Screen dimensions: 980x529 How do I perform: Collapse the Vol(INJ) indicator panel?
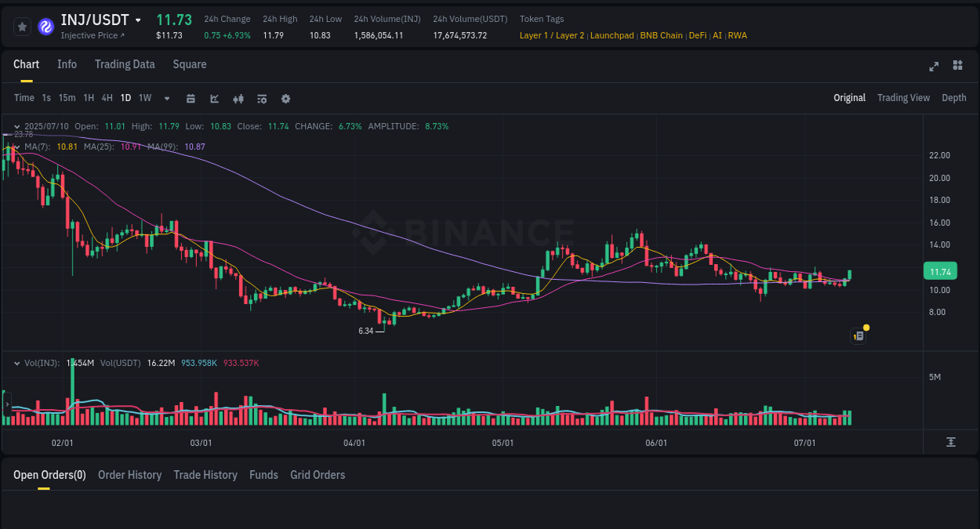coord(16,362)
